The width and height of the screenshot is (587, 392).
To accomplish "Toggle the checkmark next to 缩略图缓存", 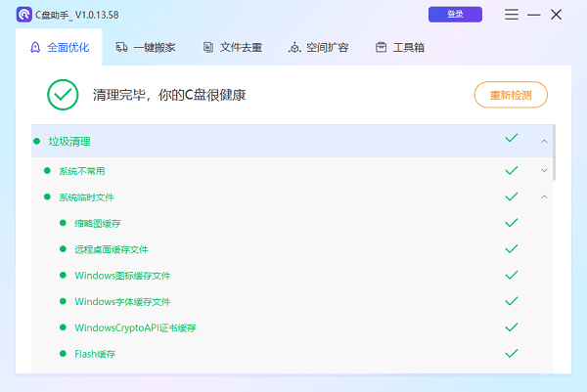I will 511,223.
